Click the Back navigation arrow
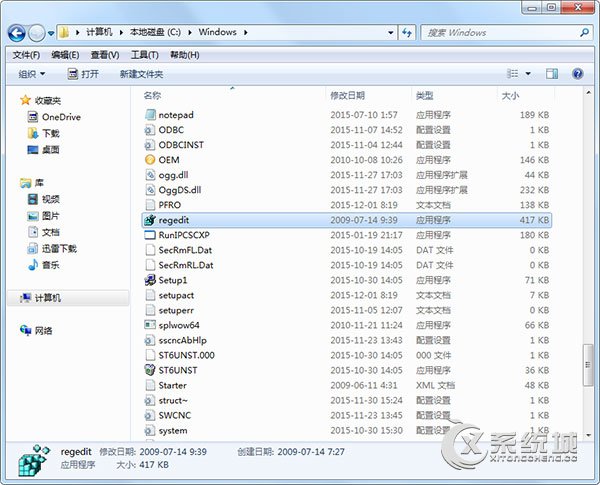The height and width of the screenshot is (485, 600). click(x=16, y=33)
